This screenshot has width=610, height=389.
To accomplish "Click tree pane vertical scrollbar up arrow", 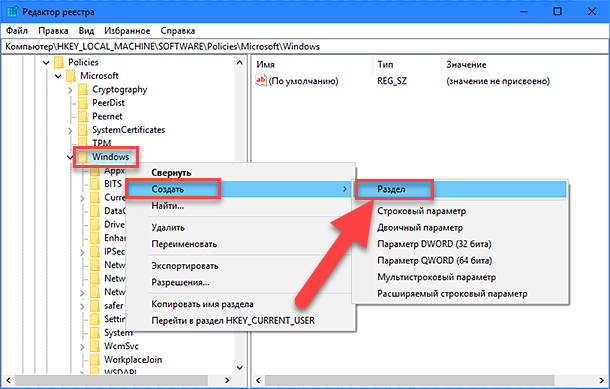I will (x=240, y=62).
